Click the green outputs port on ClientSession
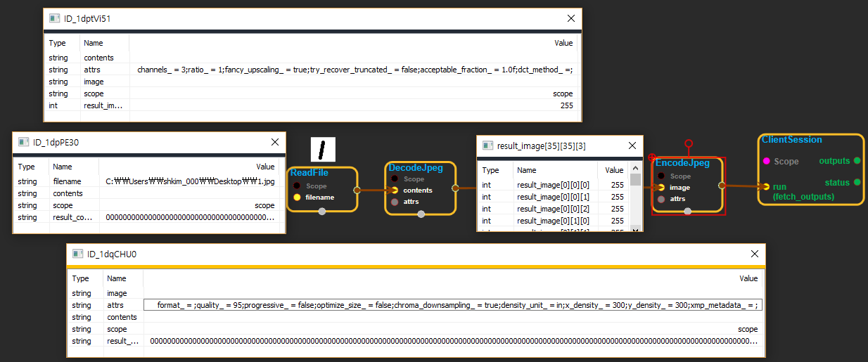 [857, 161]
